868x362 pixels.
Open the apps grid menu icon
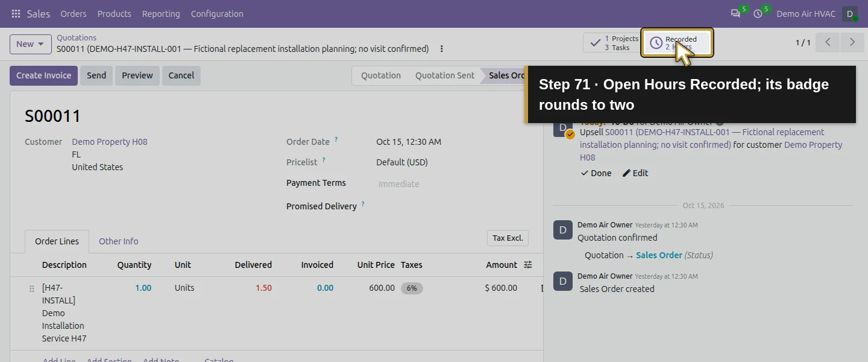[x=16, y=14]
